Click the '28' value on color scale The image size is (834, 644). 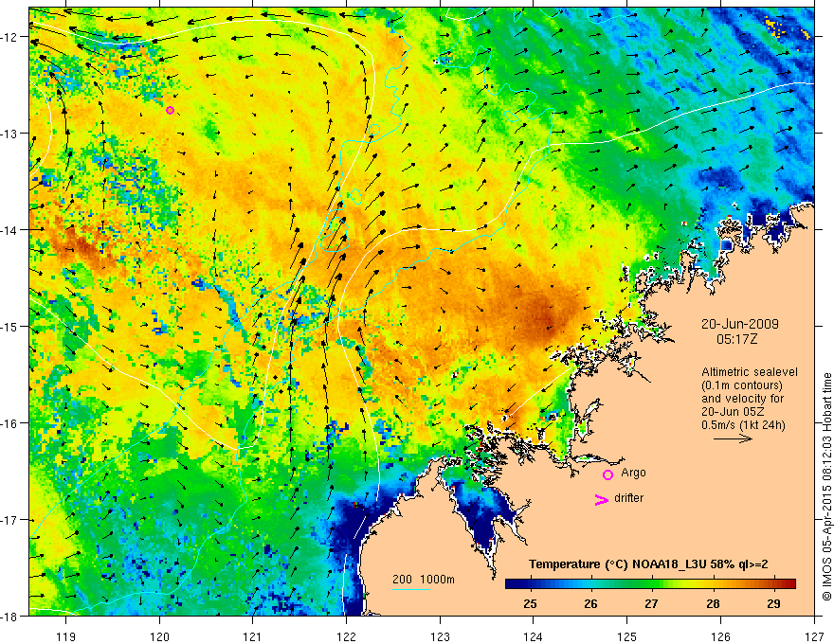[x=713, y=603]
